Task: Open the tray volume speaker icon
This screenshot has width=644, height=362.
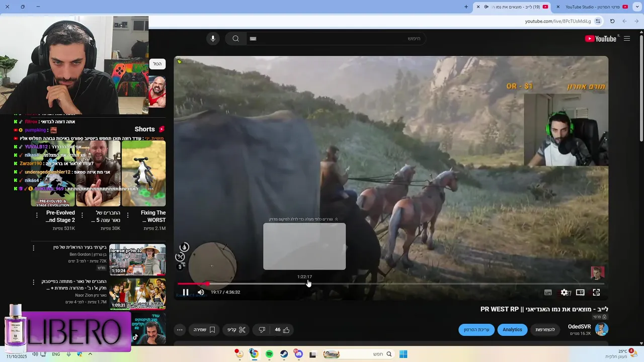Action: (x=35, y=354)
